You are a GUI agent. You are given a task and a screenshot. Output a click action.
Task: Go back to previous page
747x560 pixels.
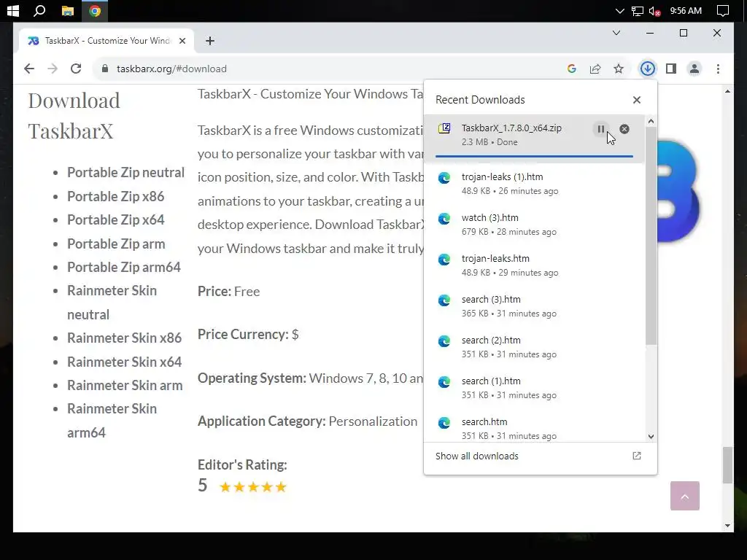click(29, 69)
